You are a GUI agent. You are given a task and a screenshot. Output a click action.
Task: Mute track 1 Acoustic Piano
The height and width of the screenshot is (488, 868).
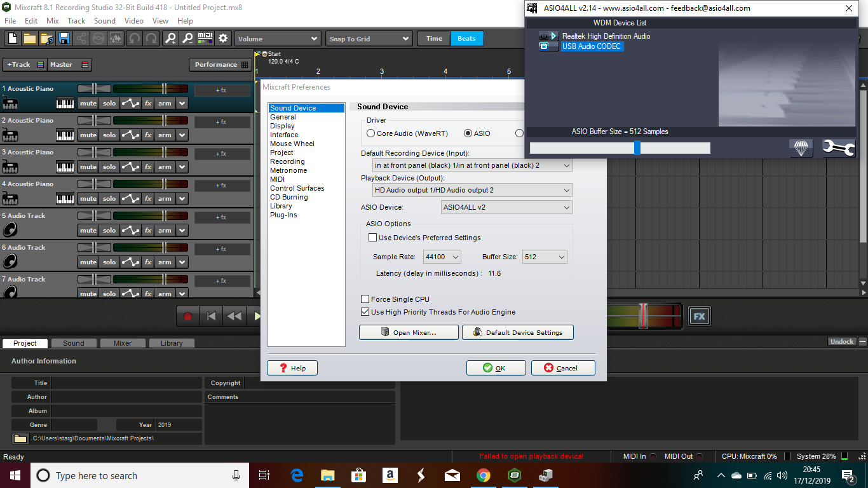[88, 103]
